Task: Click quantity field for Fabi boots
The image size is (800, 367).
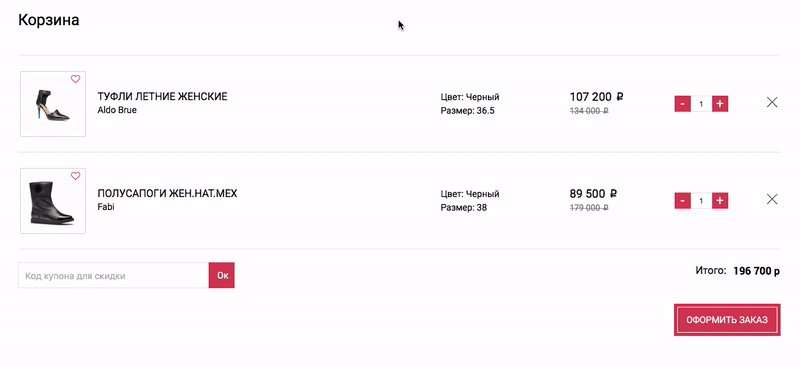Action: click(x=701, y=201)
